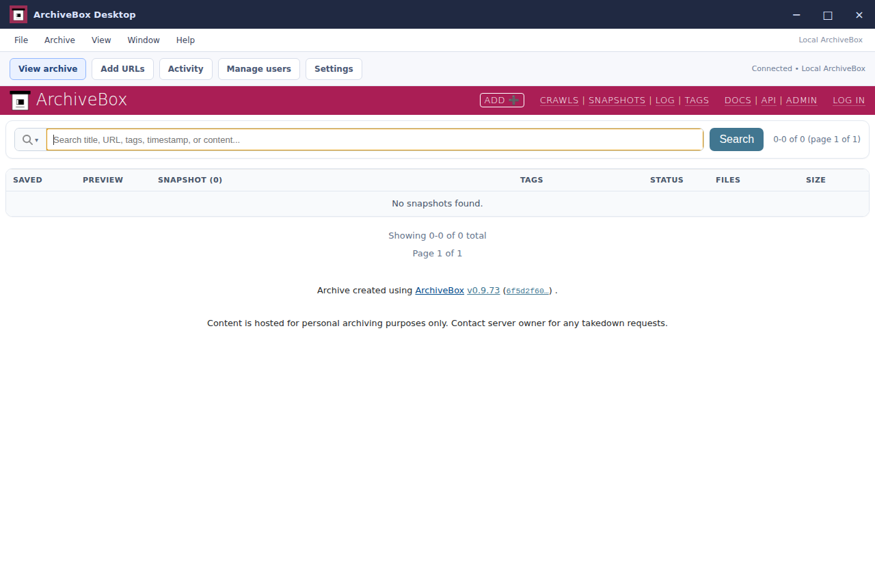Click the SAVED column header
Image resolution: width=875 pixels, height=588 pixels.
(x=27, y=180)
